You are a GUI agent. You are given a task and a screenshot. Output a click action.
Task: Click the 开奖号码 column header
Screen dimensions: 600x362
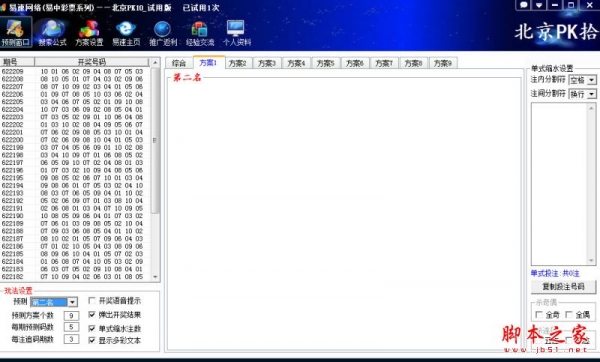pyautogui.click(x=91, y=62)
